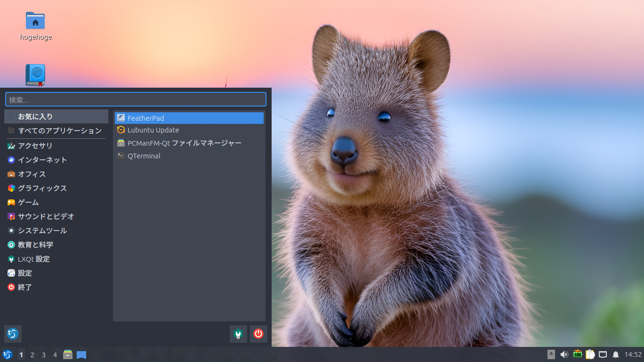Click the network tray icon
The image size is (644, 362).
(x=603, y=354)
